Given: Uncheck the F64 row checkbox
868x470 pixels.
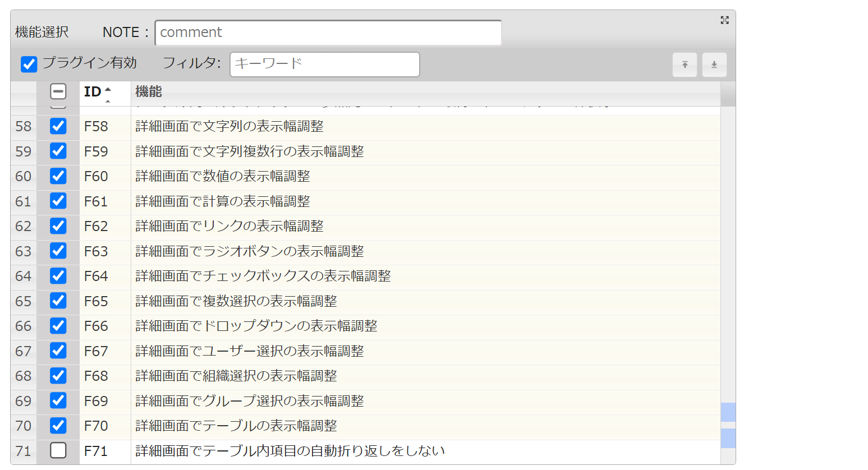Looking at the screenshot, I should (58, 276).
